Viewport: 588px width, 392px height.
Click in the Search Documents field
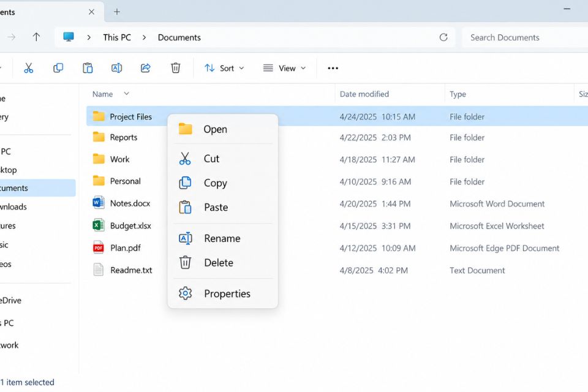[525, 37]
